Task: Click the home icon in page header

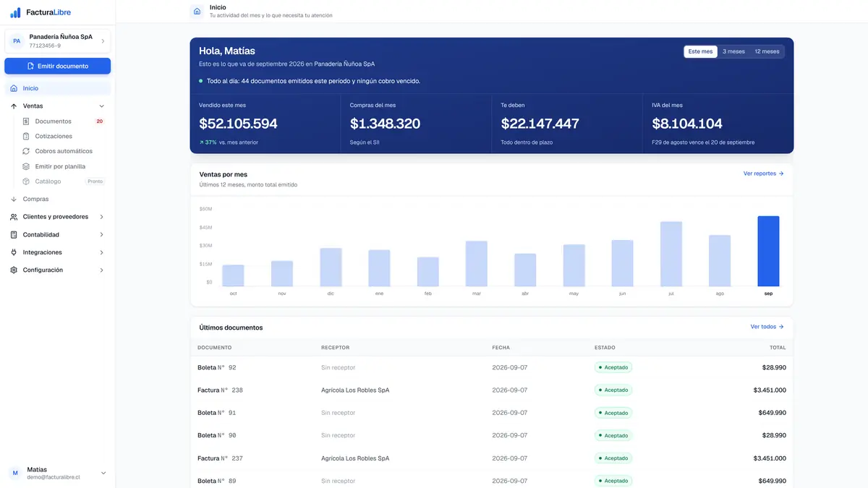Action: tap(197, 12)
